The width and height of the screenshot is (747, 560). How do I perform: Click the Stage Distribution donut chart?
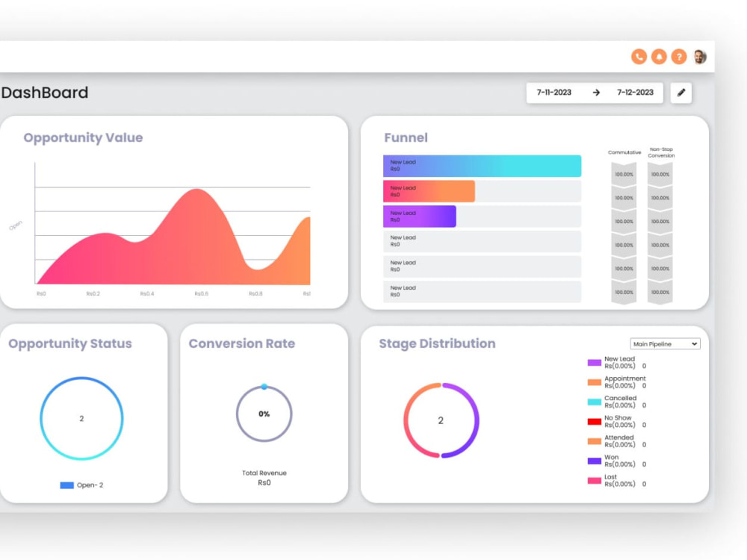coord(441,420)
